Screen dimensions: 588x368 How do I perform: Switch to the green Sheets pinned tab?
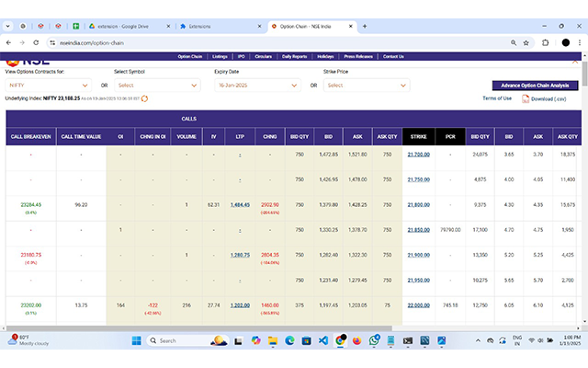[x=75, y=27]
